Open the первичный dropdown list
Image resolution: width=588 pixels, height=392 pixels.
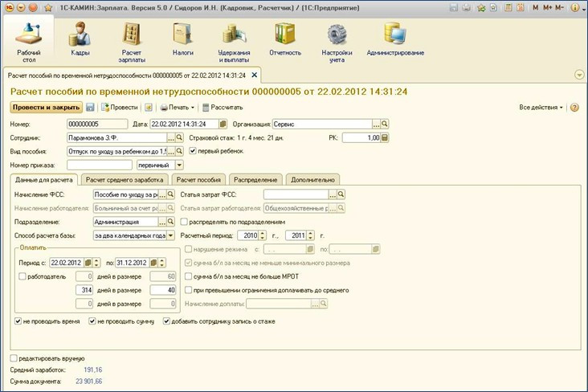point(179,165)
